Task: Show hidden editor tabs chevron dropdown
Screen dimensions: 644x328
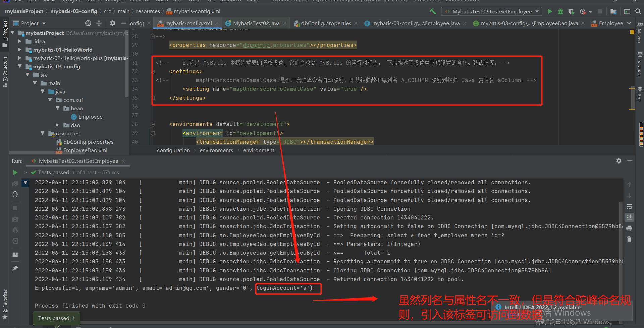Action: (629, 23)
